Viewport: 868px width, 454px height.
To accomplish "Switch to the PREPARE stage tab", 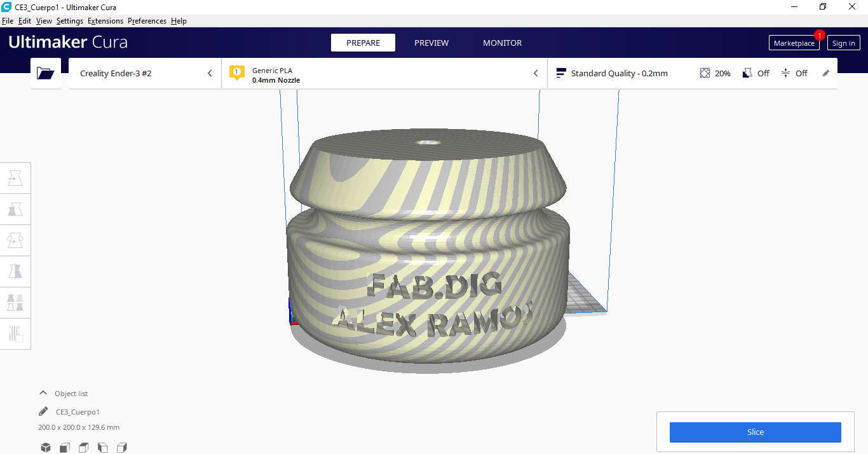I will pos(363,43).
